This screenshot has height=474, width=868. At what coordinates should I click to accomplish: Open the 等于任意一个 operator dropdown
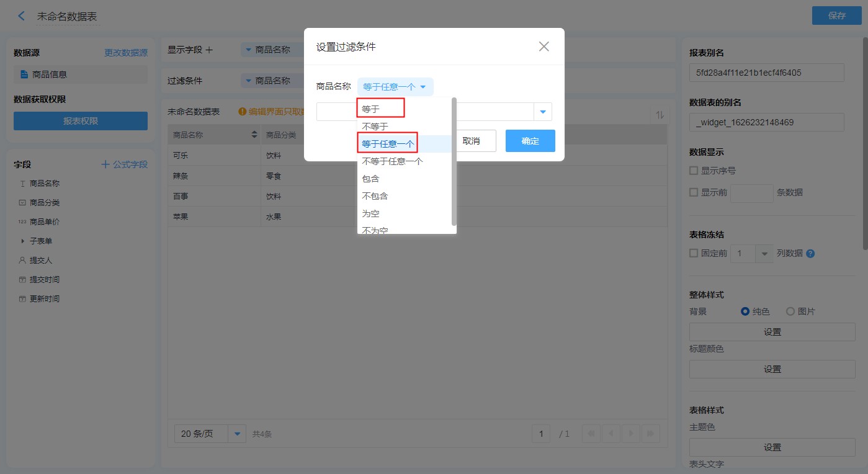[395, 87]
